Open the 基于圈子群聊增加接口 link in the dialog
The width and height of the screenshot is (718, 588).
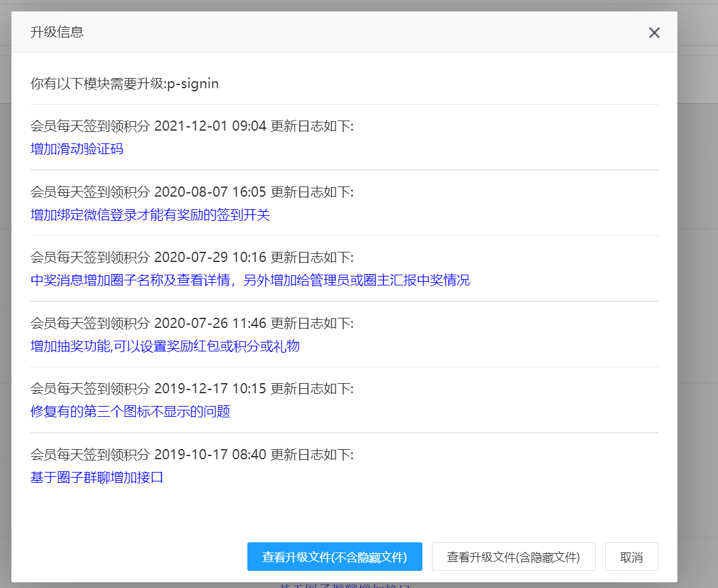coord(97,478)
